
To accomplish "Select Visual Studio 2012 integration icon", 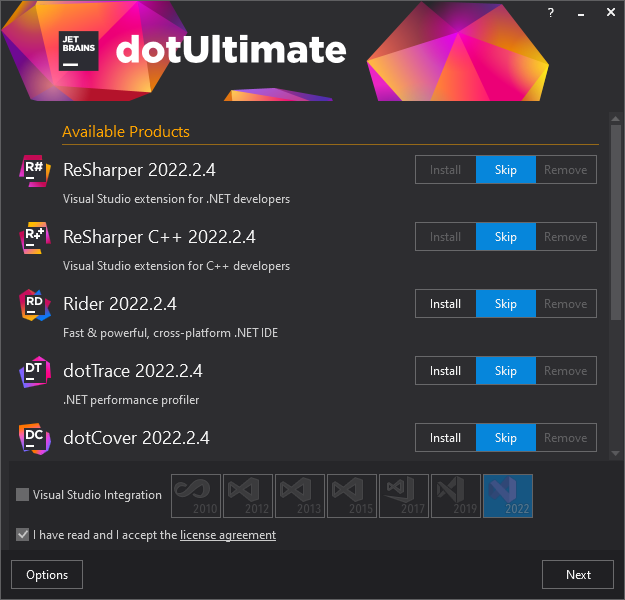I will click(248, 496).
